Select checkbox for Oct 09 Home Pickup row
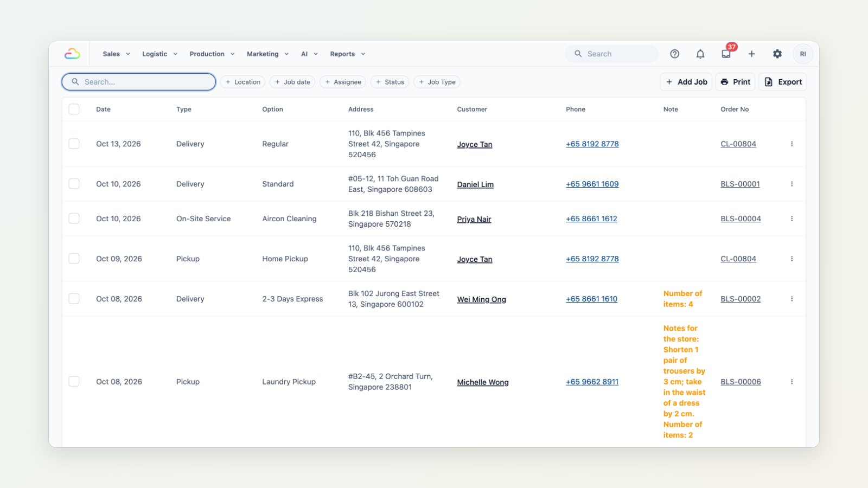Screen dimensions: 868x488 (74, 259)
